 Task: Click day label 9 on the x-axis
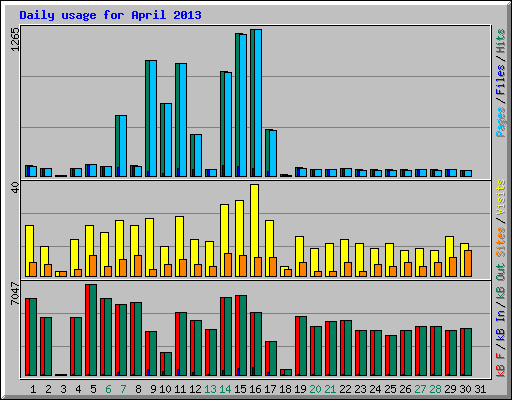153,389
